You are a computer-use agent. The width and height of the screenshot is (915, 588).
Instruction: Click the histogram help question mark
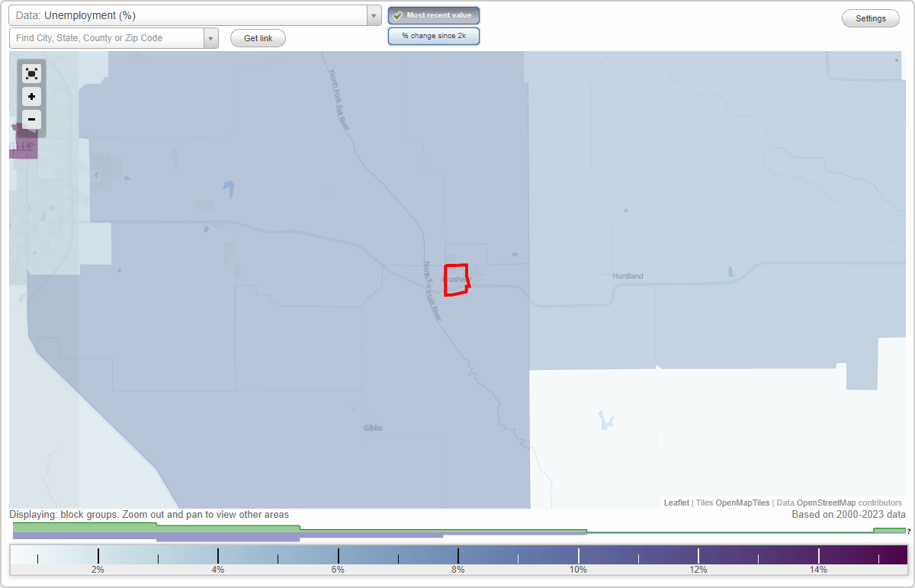pos(909,531)
